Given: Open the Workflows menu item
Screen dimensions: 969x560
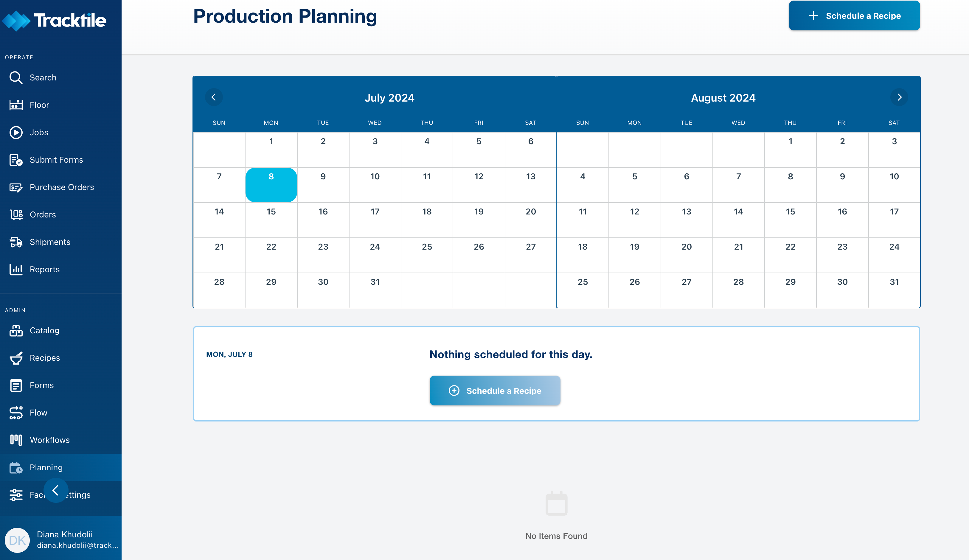Looking at the screenshot, I should pos(49,440).
